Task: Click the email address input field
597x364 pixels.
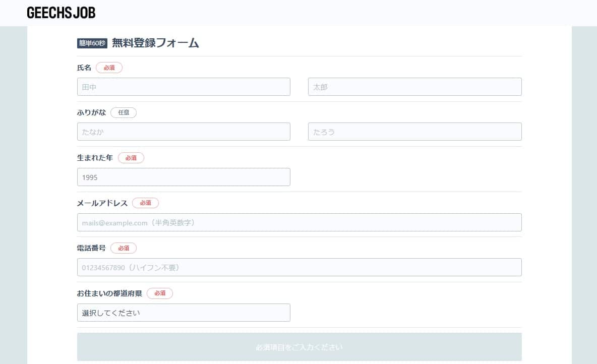Action: click(x=299, y=222)
